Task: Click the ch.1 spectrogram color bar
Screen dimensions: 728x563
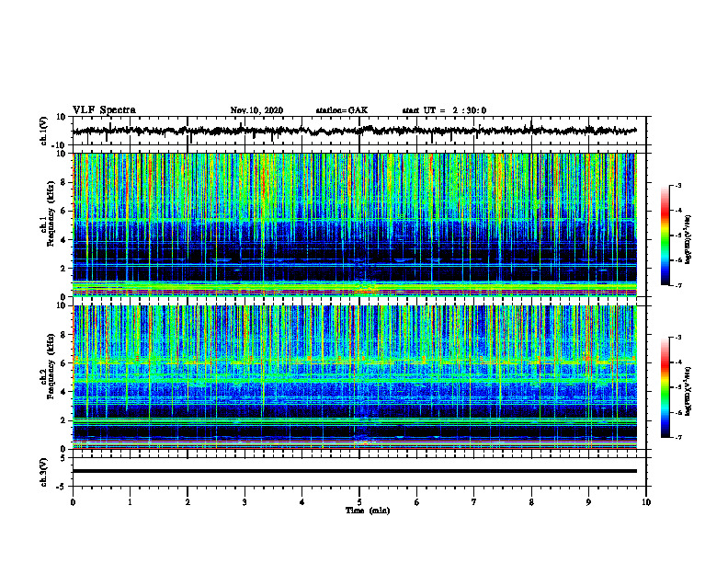Action: 665,236
